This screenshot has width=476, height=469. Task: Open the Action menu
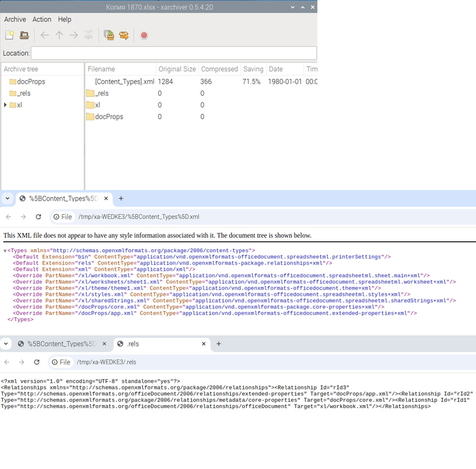41,20
